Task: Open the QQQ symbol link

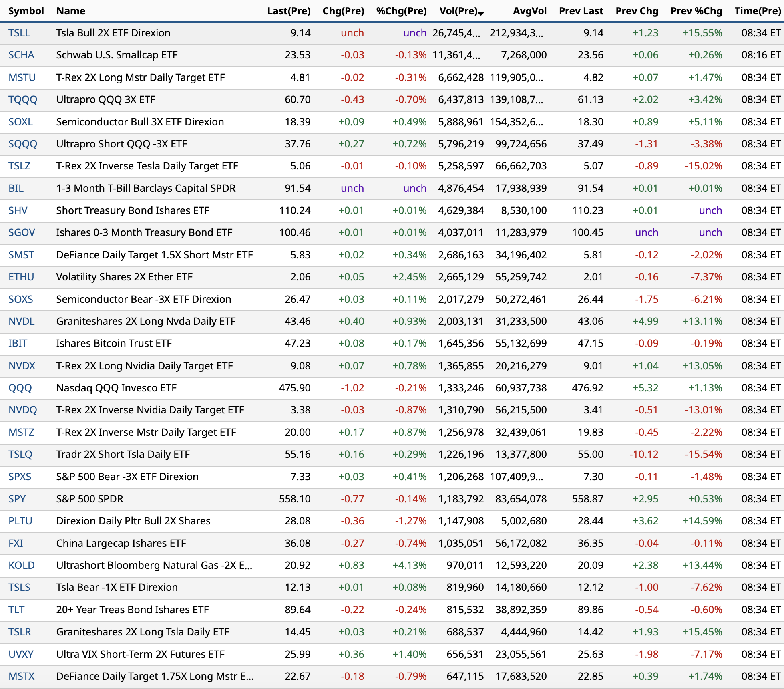Action: pyautogui.click(x=20, y=388)
